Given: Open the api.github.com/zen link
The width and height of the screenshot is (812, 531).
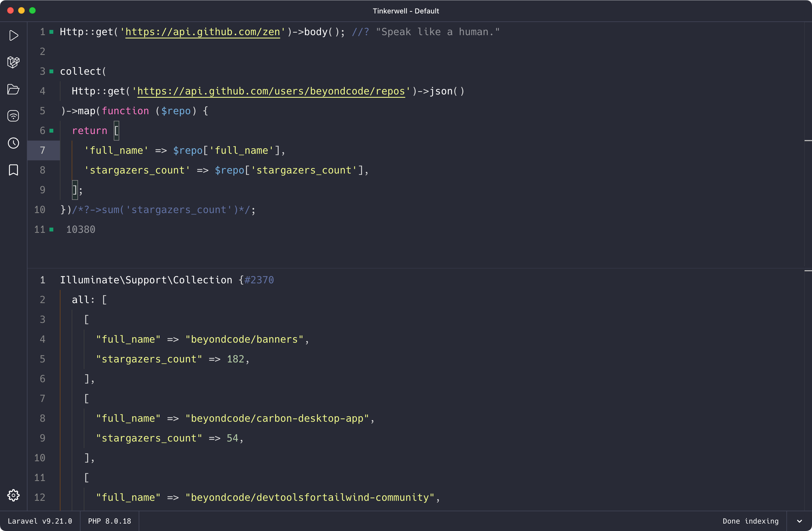Looking at the screenshot, I should [x=203, y=32].
